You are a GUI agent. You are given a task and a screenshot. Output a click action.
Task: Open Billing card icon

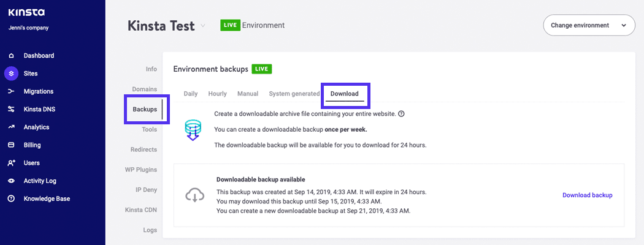tap(11, 145)
